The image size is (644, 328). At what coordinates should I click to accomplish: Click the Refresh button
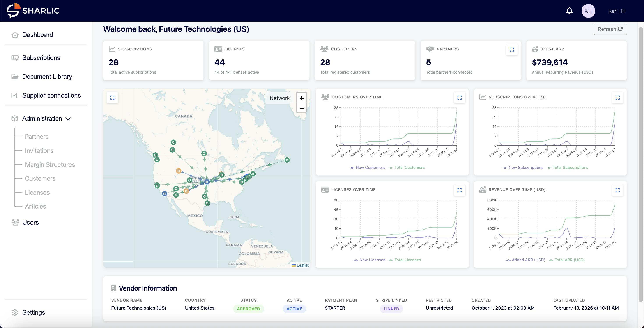tap(610, 29)
